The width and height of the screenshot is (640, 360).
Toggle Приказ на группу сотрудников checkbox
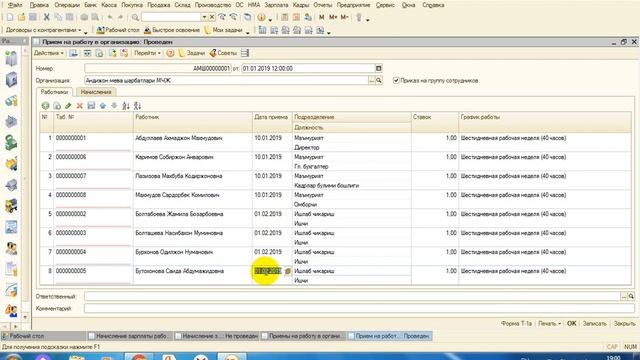396,80
